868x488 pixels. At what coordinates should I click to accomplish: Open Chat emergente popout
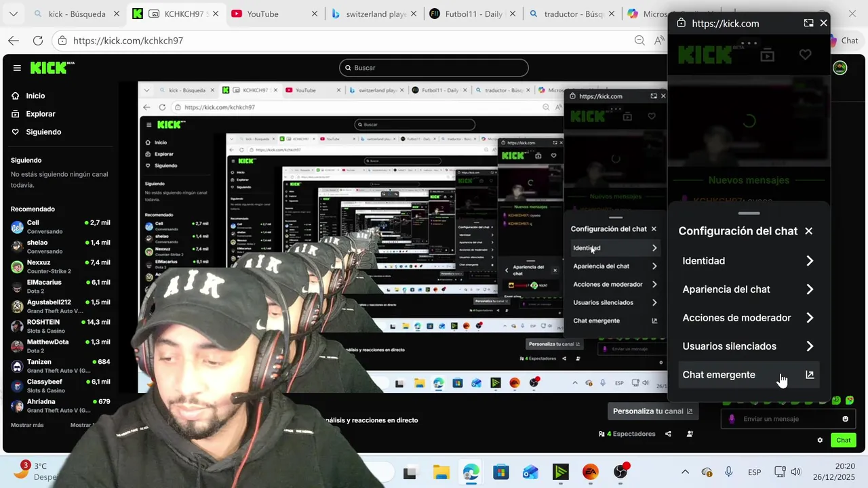pos(748,375)
